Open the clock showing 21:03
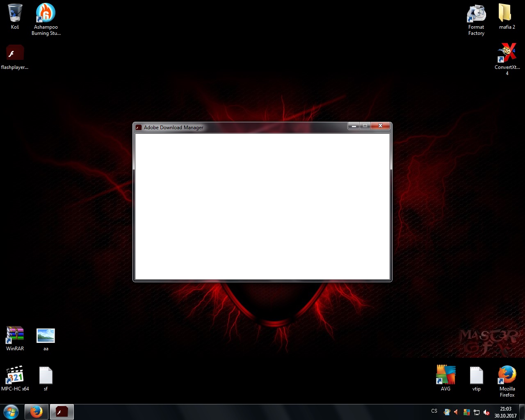 tap(505, 412)
